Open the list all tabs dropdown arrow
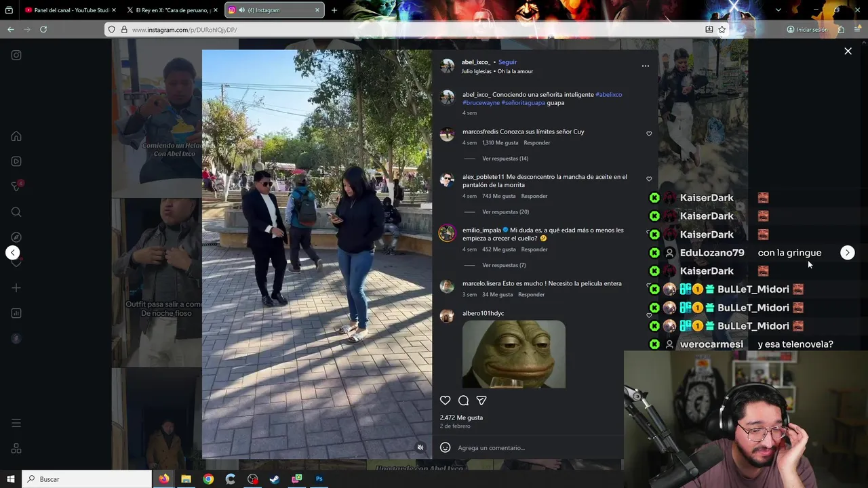Image resolution: width=868 pixels, height=488 pixels. tap(778, 10)
